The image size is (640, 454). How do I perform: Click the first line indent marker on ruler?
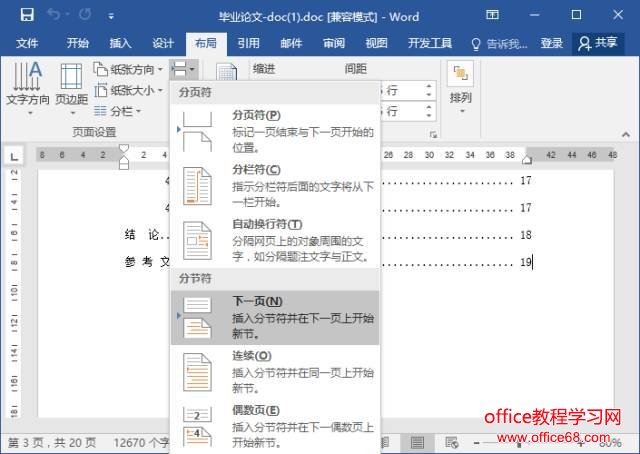[124, 148]
